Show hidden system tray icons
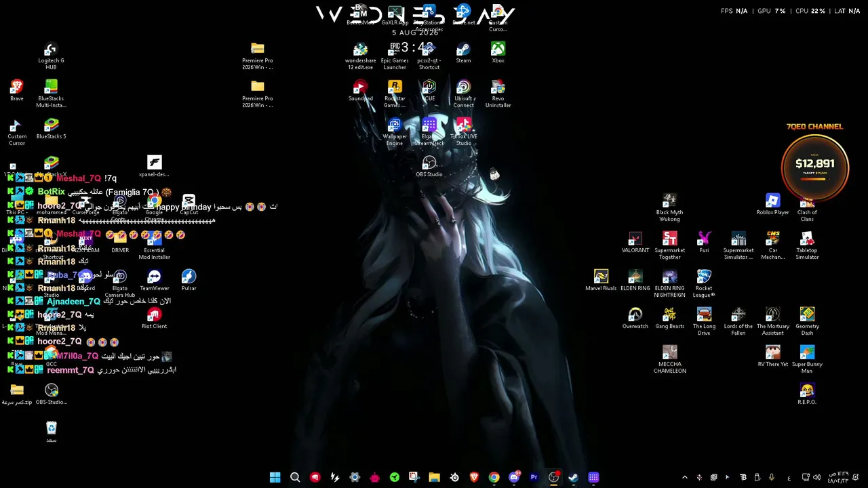Screen dimensions: 868x488 click(x=684, y=477)
